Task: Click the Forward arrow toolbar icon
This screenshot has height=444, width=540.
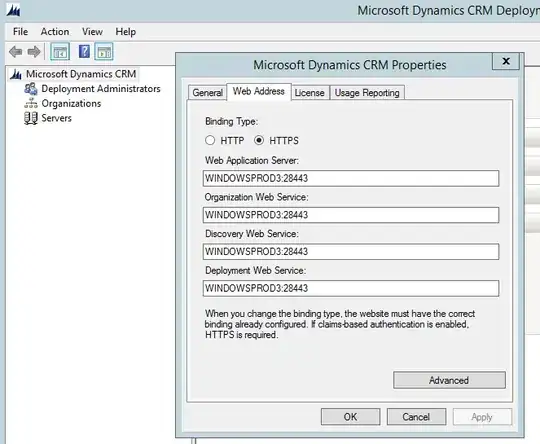Action: point(34,52)
